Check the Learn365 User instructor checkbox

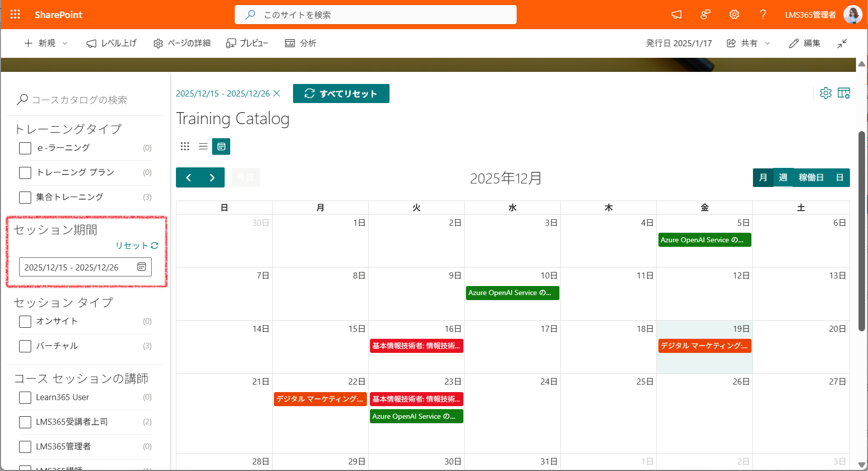[25, 397]
